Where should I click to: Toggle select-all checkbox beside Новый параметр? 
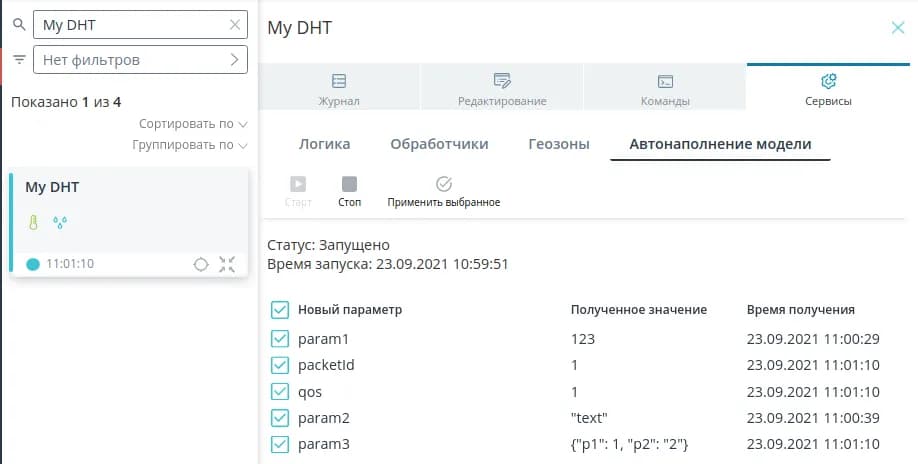coord(280,310)
